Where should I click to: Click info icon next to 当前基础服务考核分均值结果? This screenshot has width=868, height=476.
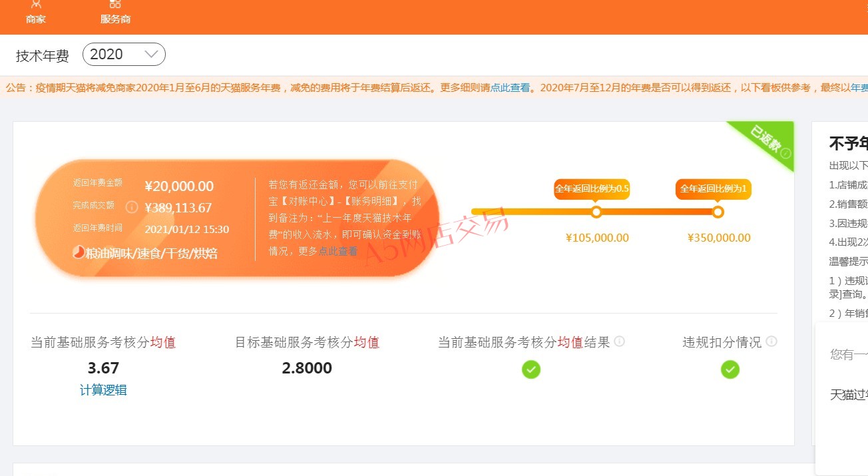pos(620,342)
